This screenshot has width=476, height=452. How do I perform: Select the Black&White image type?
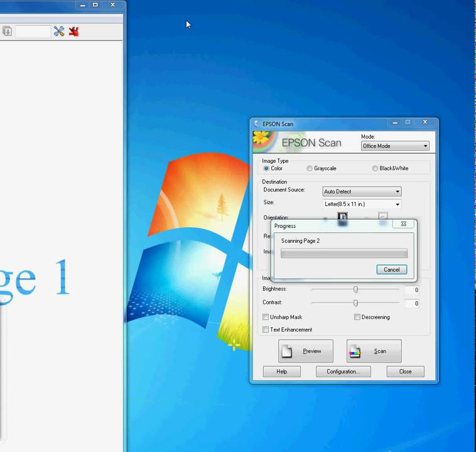point(375,168)
